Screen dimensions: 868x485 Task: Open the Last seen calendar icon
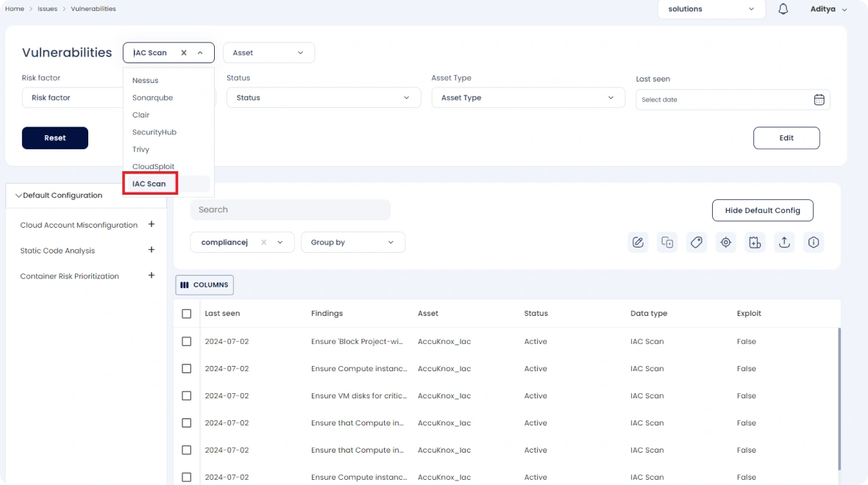[819, 100]
